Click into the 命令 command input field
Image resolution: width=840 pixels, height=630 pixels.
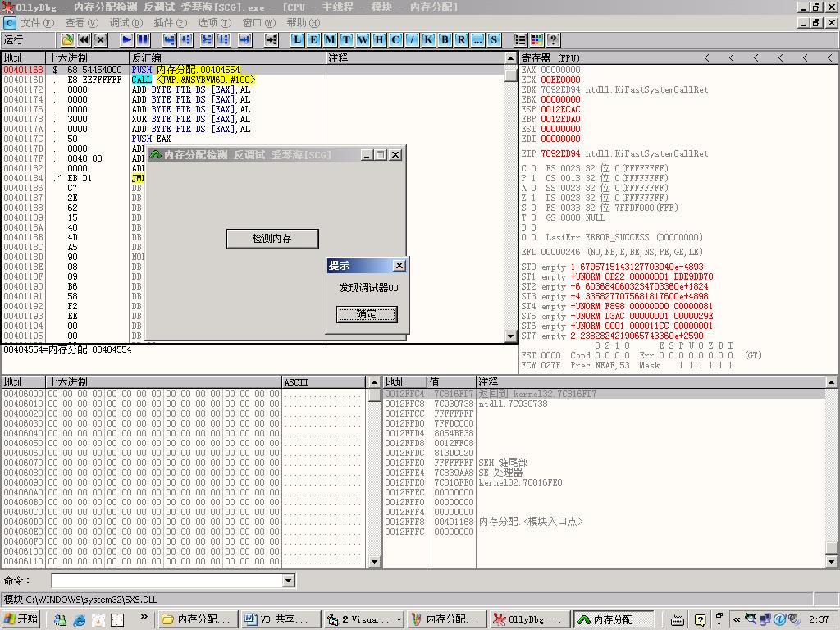point(167,580)
